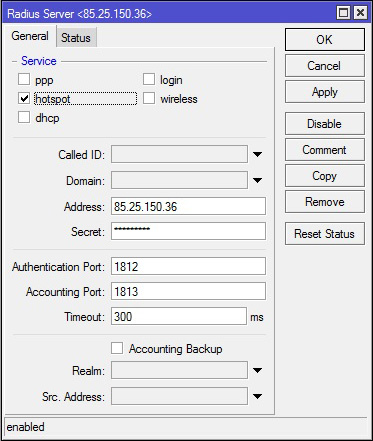The height and width of the screenshot is (441, 373).
Task: Switch to the Status tab
Action: (76, 38)
